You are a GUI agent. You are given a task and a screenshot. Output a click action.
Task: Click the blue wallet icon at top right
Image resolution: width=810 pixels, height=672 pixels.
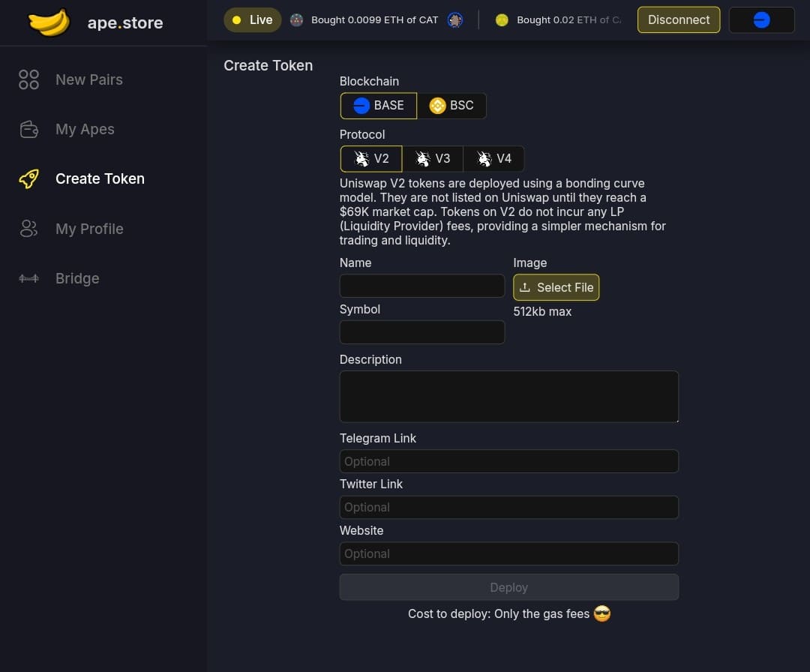761,20
